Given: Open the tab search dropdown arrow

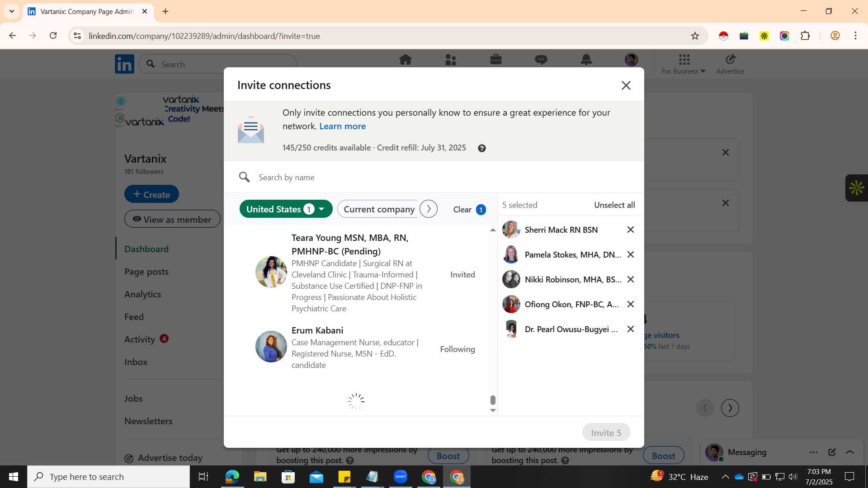Looking at the screenshot, I should (x=12, y=11).
